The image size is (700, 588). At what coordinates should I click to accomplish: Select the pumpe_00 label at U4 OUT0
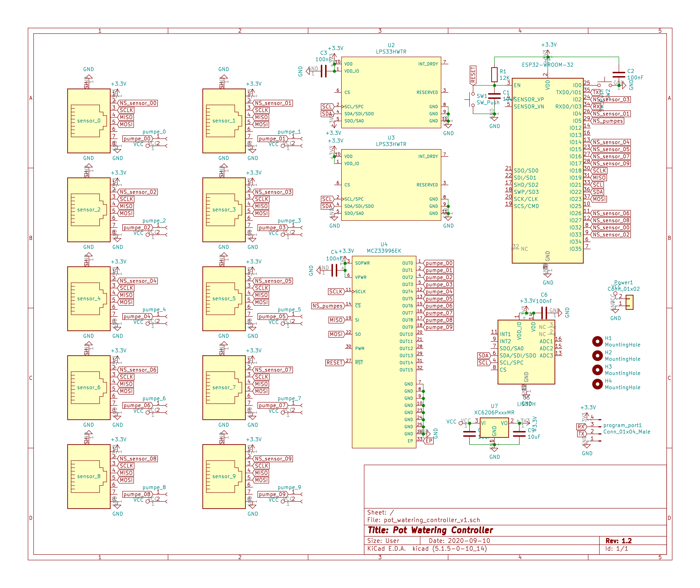[439, 263]
